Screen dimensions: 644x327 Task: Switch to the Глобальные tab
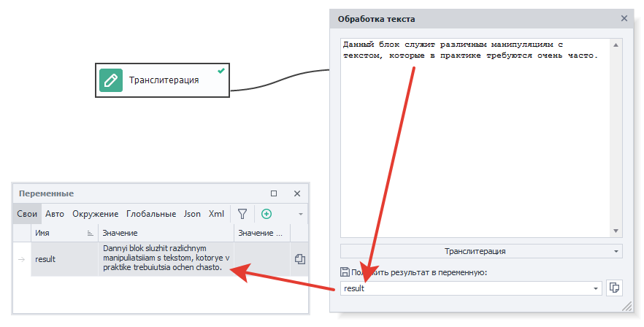click(151, 214)
